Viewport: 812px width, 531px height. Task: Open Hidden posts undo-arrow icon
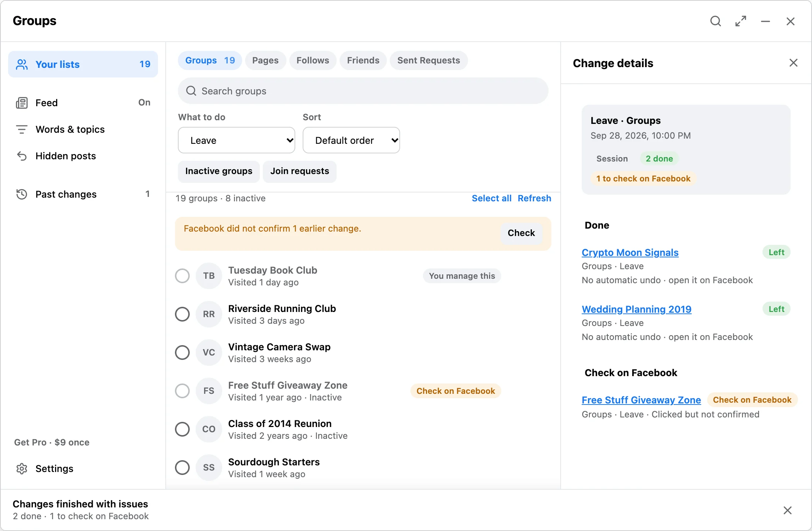pyautogui.click(x=22, y=156)
